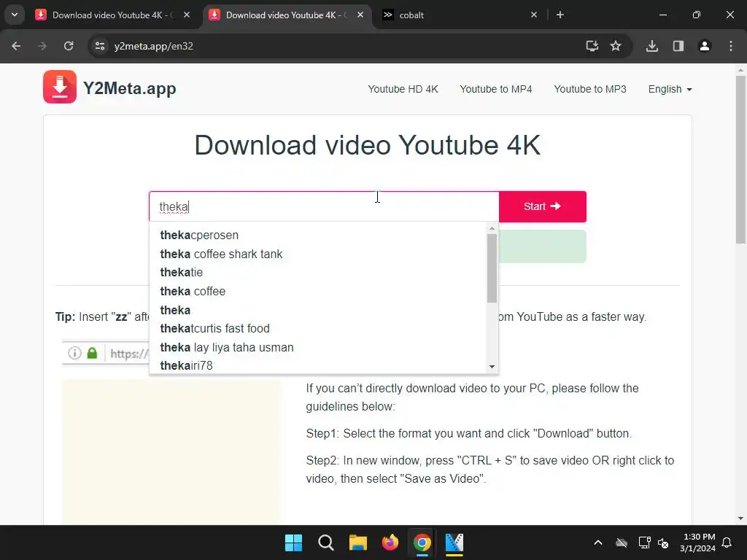This screenshot has width=747, height=560.
Task: Open the blue clapperboard app in taskbar
Action: point(454,542)
